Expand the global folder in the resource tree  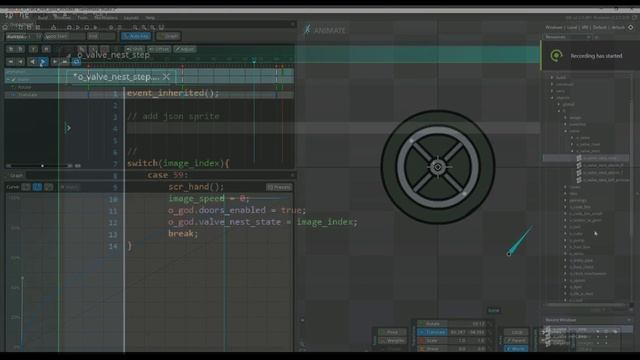559,104
